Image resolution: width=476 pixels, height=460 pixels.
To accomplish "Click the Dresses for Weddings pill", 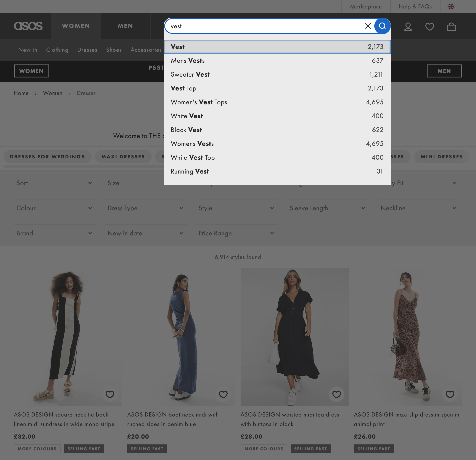I will (x=47, y=157).
